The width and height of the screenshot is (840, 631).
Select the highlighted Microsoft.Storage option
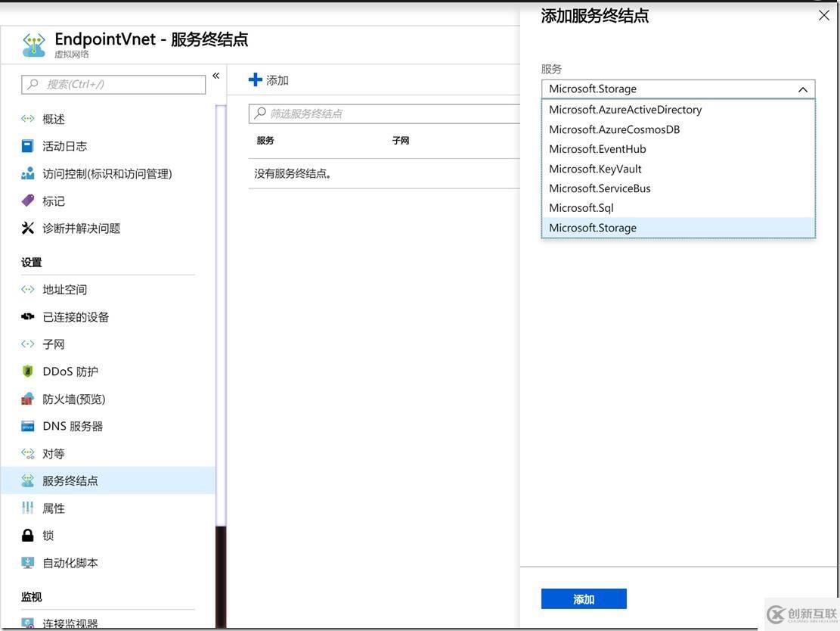click(x=593, y=227)
